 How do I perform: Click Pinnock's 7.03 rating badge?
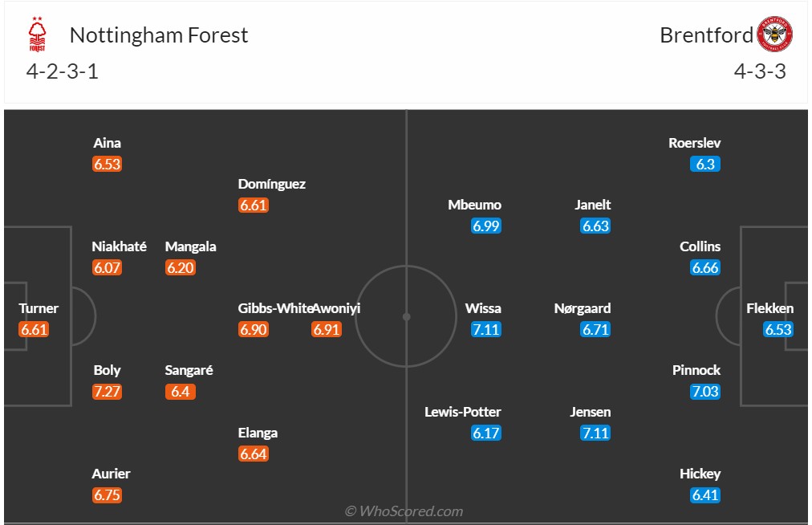705,392
